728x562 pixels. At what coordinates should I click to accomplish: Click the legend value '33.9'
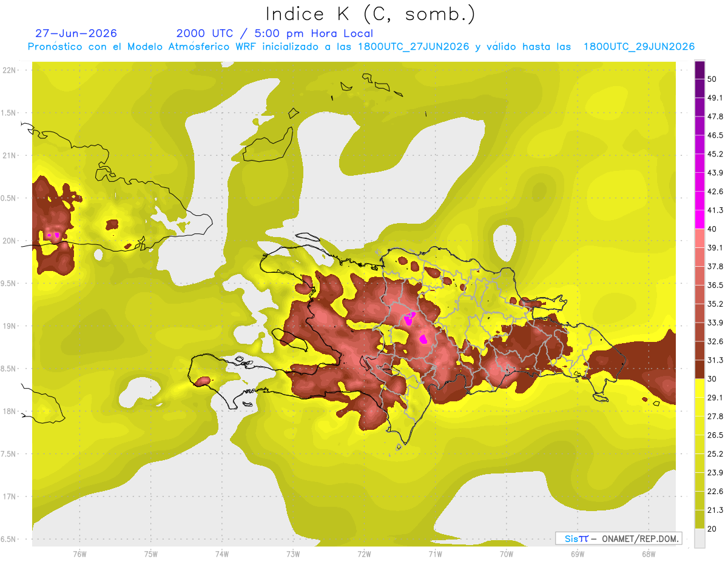[715, 323]
